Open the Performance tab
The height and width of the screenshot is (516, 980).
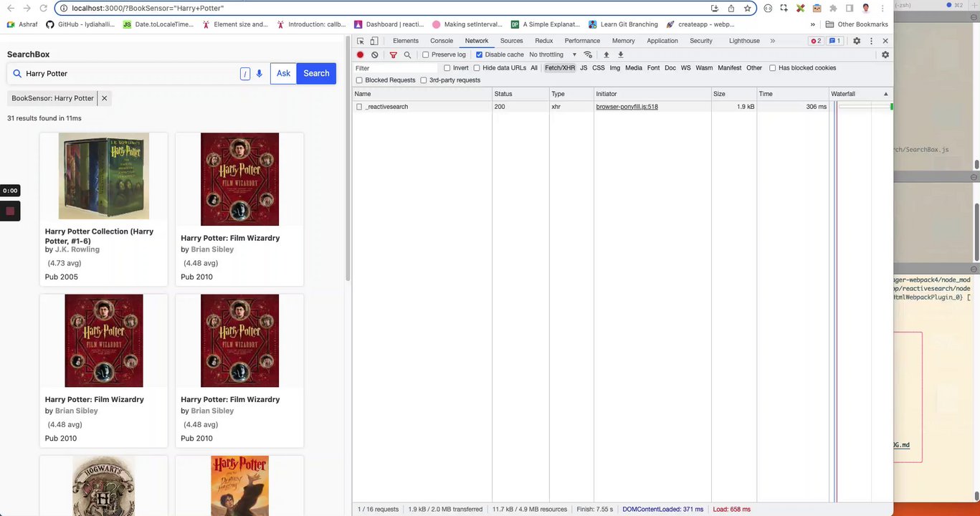[x=582, y=41]
